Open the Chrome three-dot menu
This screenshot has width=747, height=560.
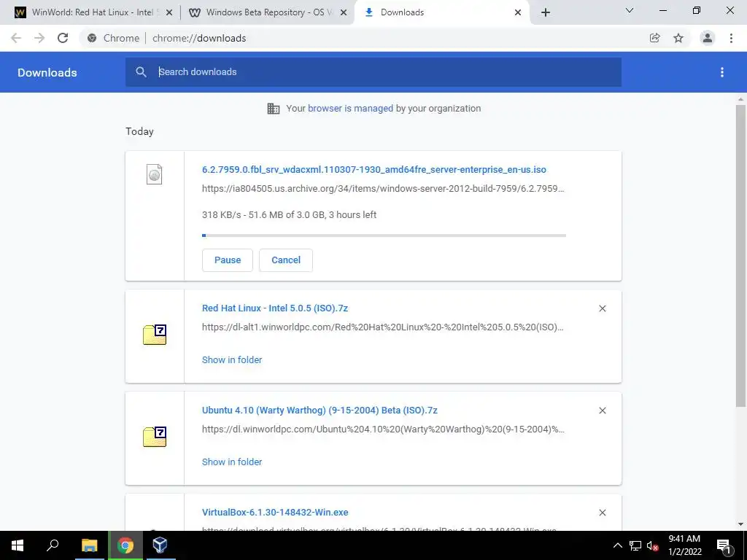click(x=731, y=38)
